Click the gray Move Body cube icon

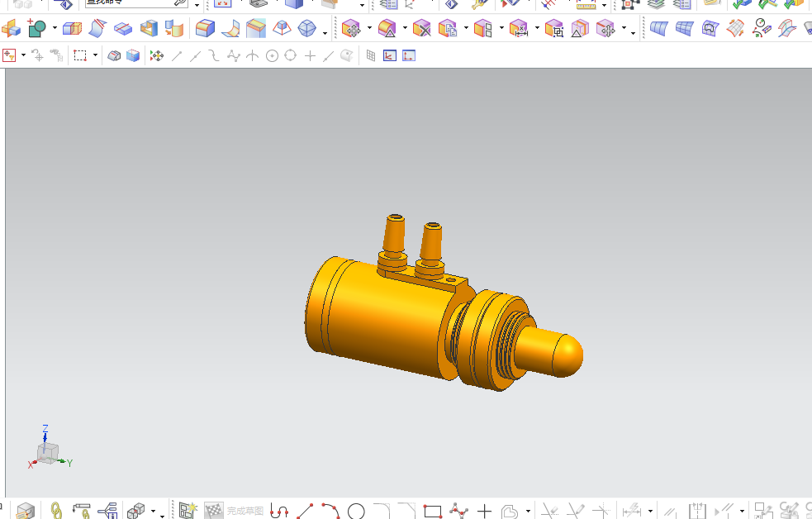pyautogui.click(x=605, y=28)
